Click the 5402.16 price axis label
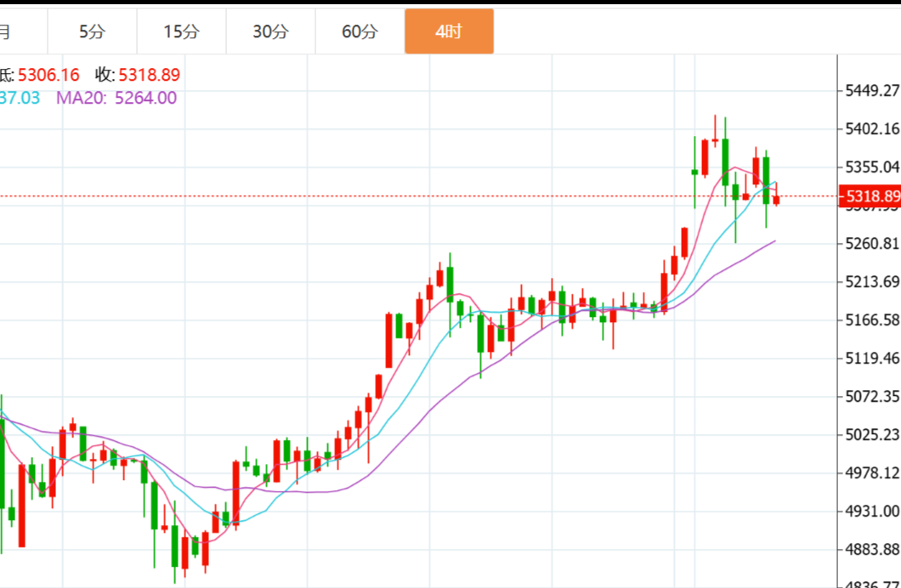901x588 pixels. [x=872, y=129]
